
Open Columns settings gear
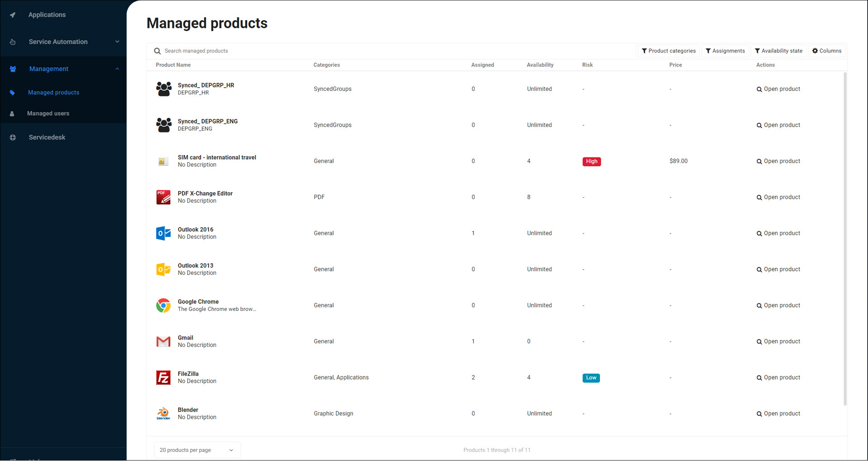pos(827,51)
